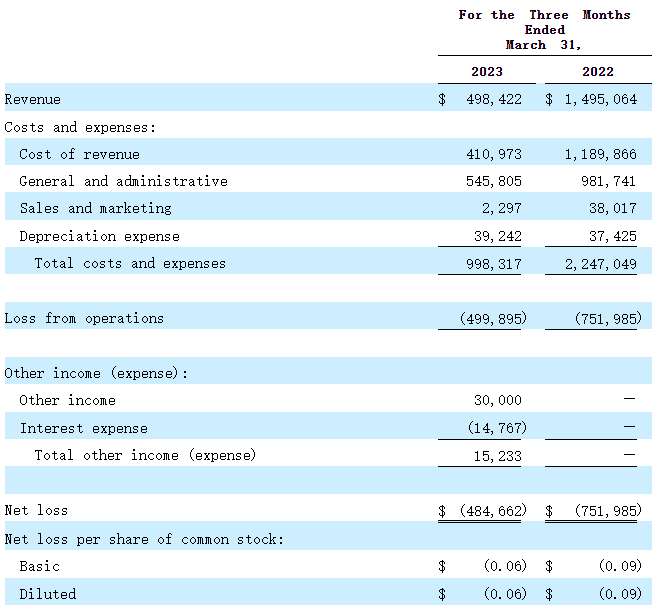This screenshot has height=610, width=658.
Task: Click sales and marketing value 38,017
Action: click(x=613, y=209)
